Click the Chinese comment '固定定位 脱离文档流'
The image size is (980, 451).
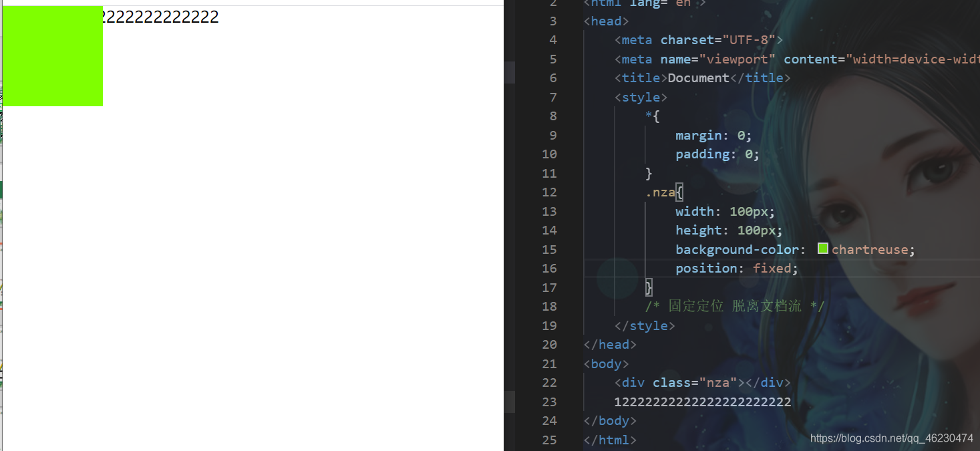click(x=735, y=306)
